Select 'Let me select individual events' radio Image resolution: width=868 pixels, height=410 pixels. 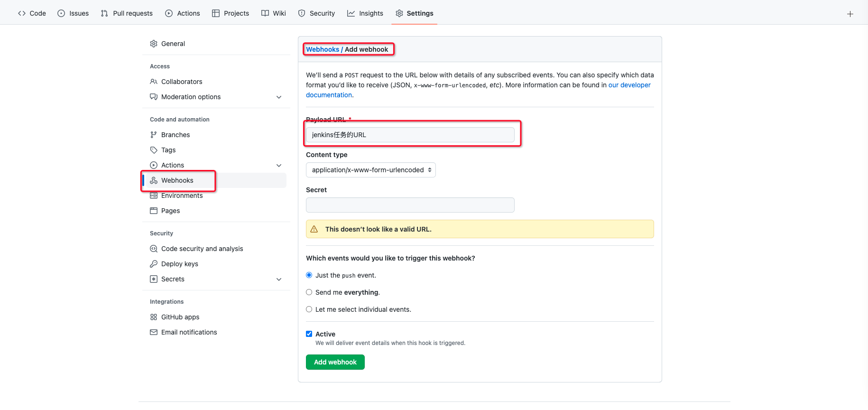(x=309, y=309)
